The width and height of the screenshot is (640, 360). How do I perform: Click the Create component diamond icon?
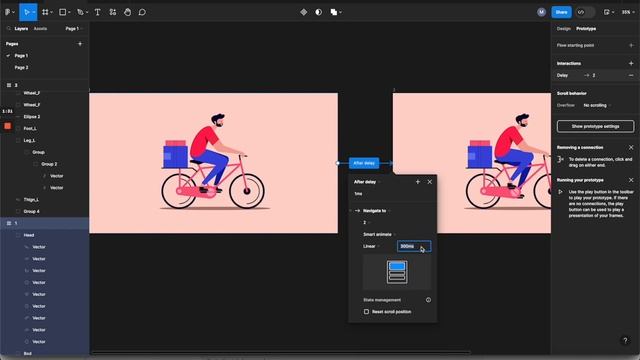tap(304, 12)
